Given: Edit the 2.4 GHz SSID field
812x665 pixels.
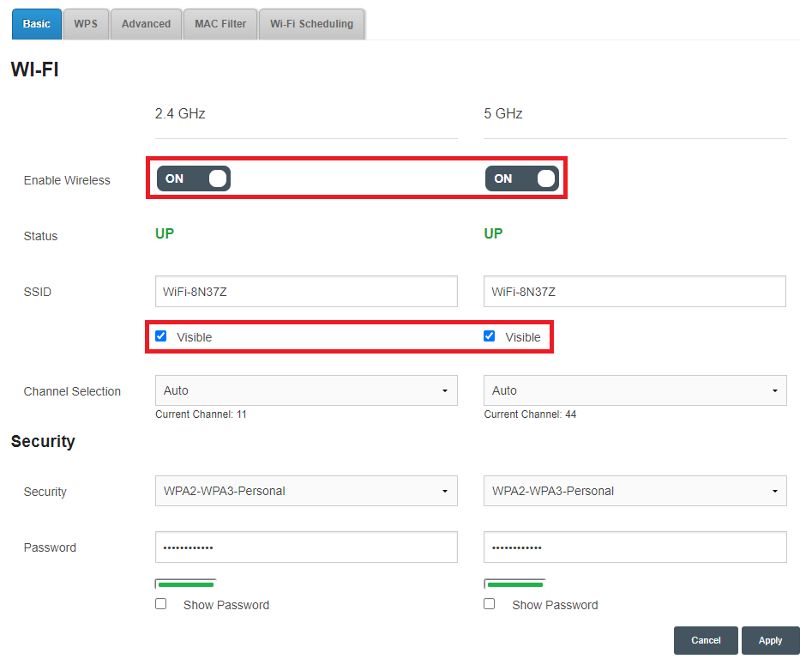Looking at the screenshot, I should pyautogui.click(x=306, y=291).
